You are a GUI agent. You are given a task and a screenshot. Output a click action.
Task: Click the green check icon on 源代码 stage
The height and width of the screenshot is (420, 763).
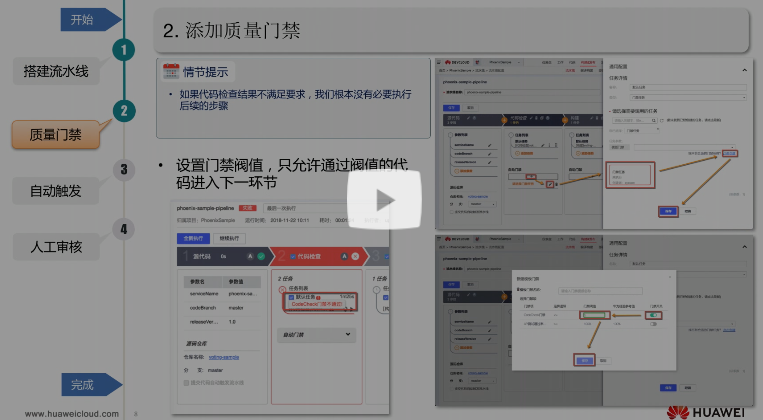(x=261, y=256)
